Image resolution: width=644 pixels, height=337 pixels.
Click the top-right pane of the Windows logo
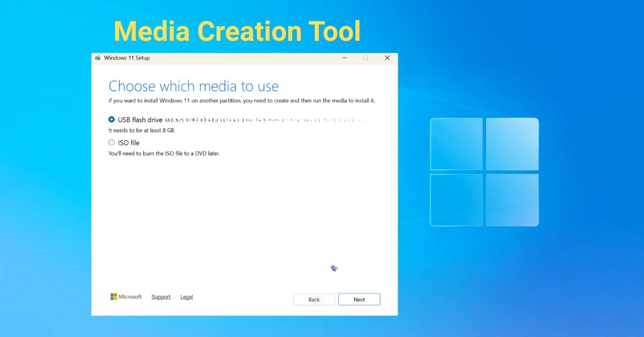point(512,143)
